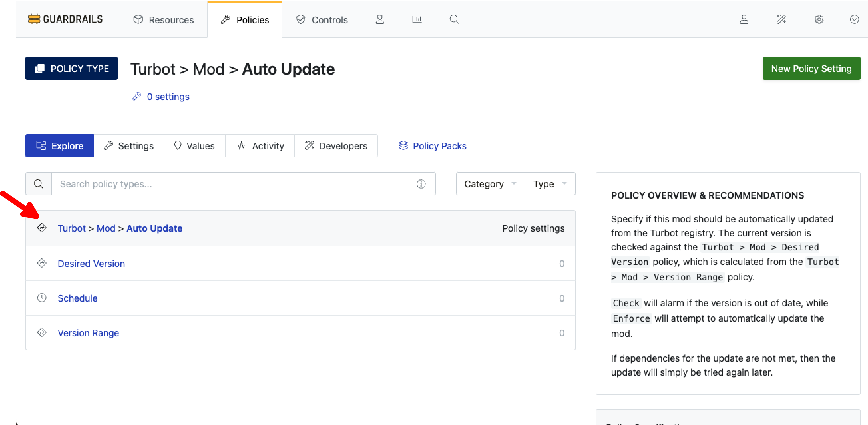Expand the Type filter dropdown
The width and height of the screenshot is (868, 425).
(549, 184)
